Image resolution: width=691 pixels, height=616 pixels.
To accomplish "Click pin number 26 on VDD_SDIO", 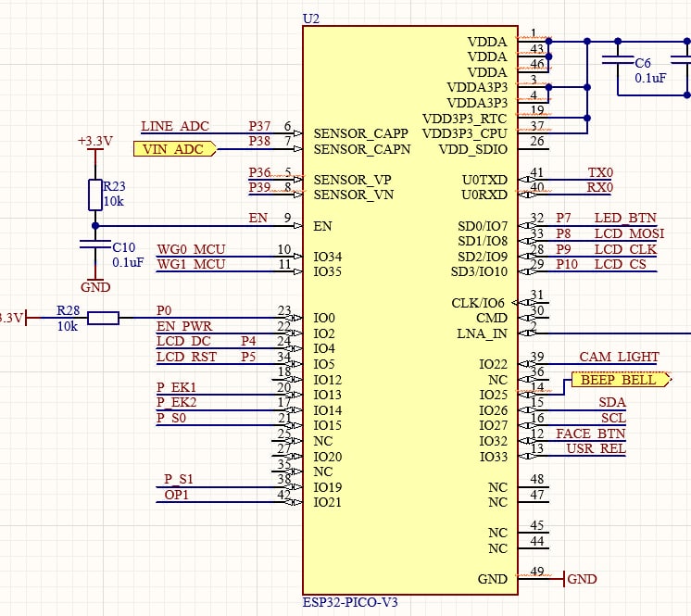I will tap(537, 142).
